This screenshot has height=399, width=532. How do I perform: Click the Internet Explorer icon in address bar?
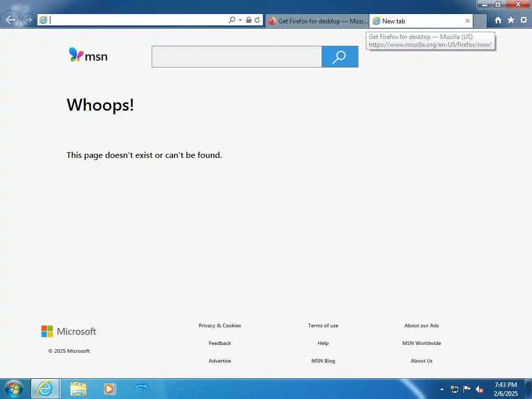pos(43,20)
